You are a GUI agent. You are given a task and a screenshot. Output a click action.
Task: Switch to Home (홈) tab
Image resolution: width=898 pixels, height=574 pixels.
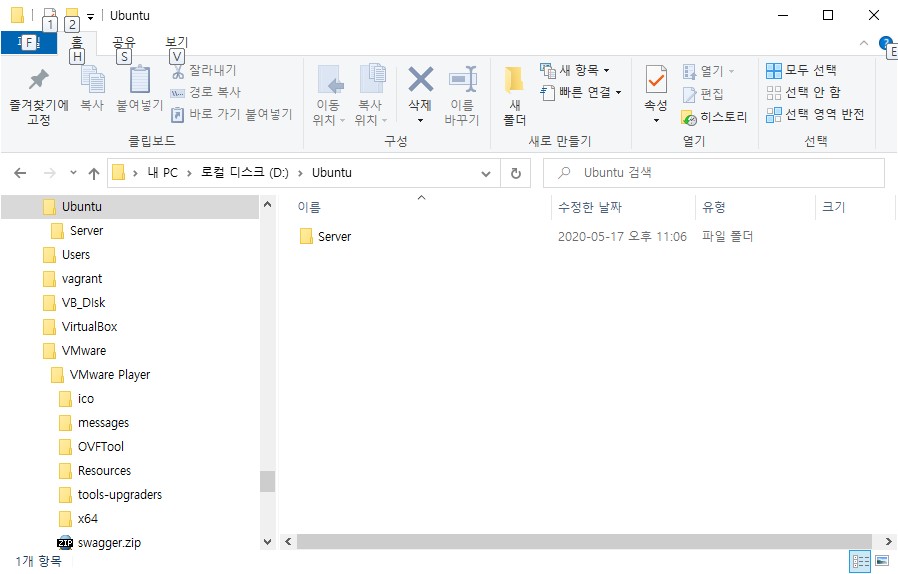point(76,42)
